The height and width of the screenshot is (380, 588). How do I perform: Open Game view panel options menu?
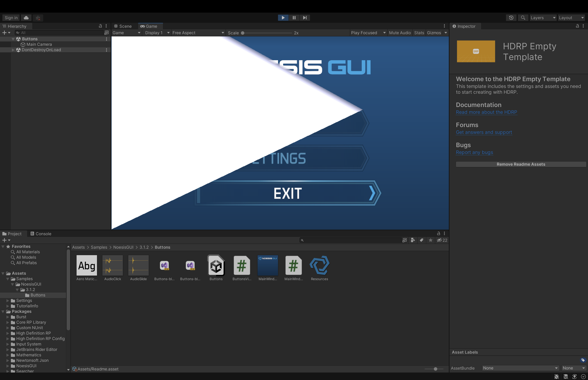[x=444, y=26]
